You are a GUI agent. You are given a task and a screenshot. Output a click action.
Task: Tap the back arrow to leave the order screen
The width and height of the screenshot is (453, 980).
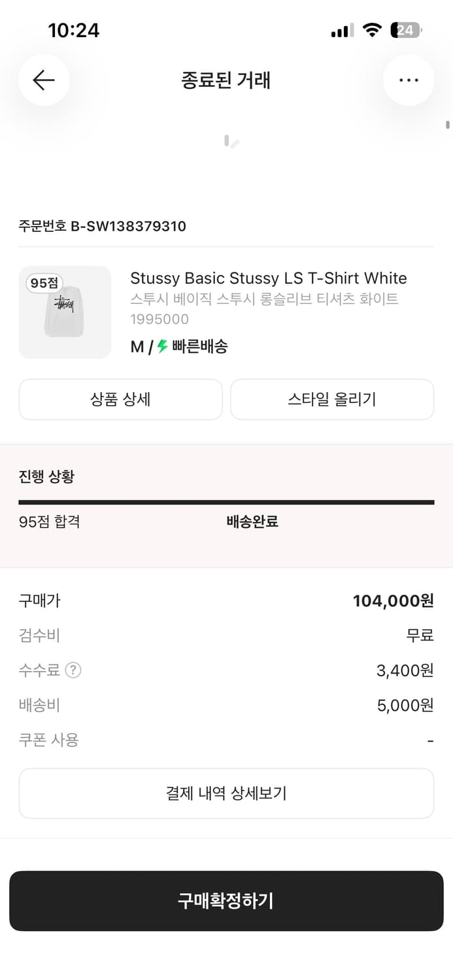(43, 80)
